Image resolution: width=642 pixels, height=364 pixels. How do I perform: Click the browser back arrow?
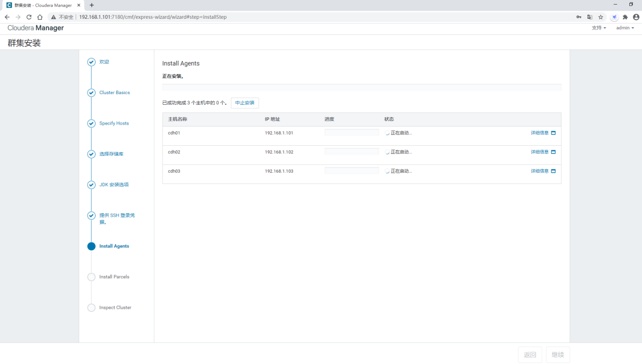(7, 17)
